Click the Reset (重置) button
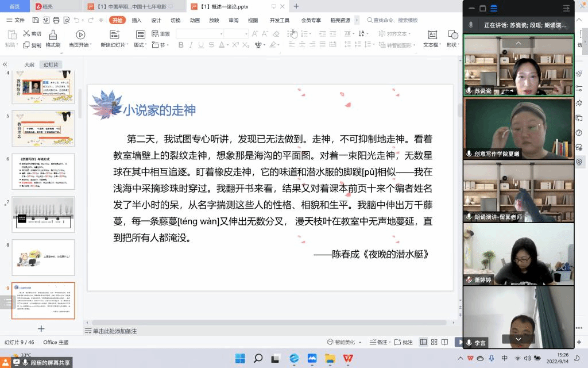This screenshot has width=588, height=368. pos(161,34)
